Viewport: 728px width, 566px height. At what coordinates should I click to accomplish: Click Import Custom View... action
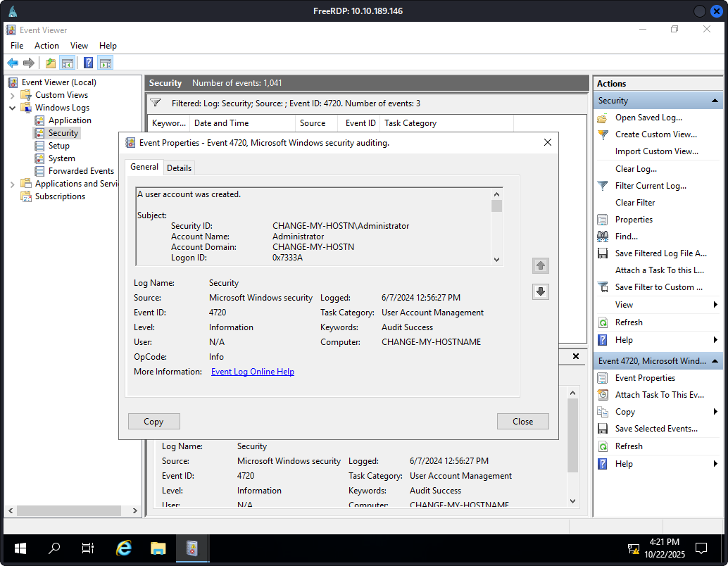tap(656, 151)
